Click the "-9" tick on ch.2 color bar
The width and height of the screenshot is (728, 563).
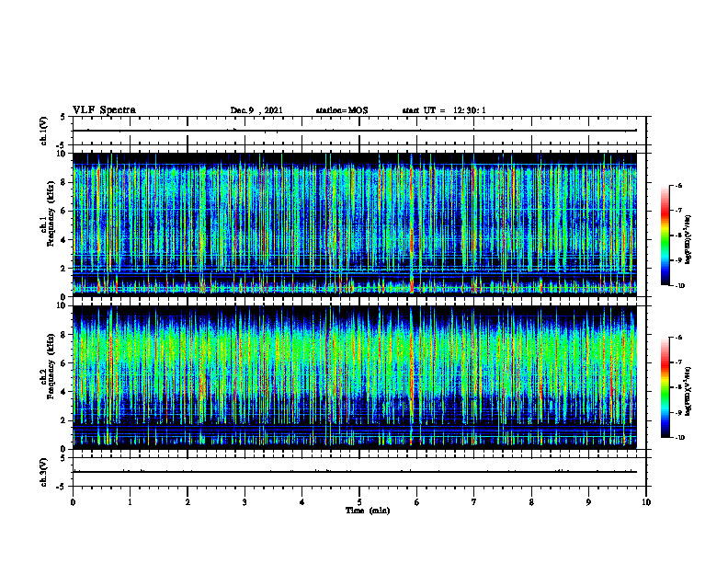[678, 412]
